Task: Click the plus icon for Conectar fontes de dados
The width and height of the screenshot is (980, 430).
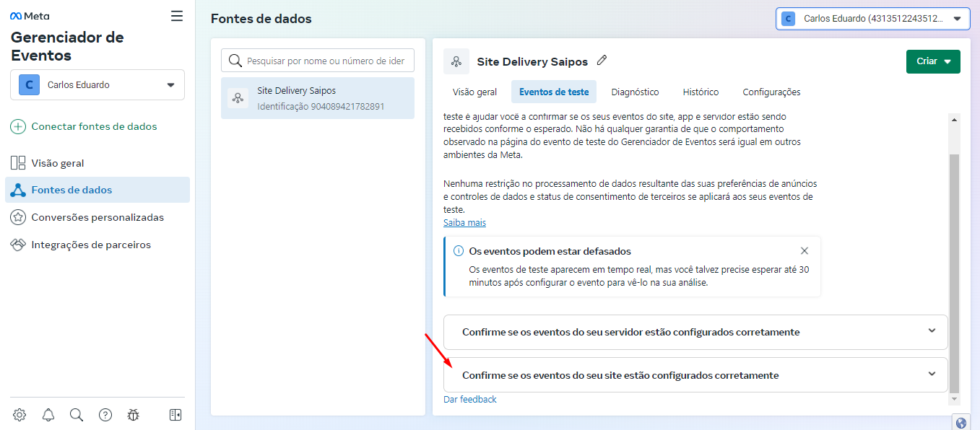Action: [x=18, y=126]
